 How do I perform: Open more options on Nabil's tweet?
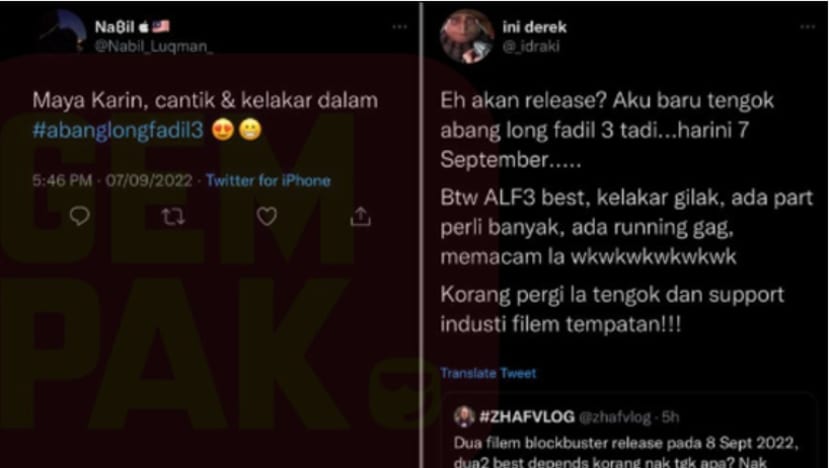pos(400,26)
